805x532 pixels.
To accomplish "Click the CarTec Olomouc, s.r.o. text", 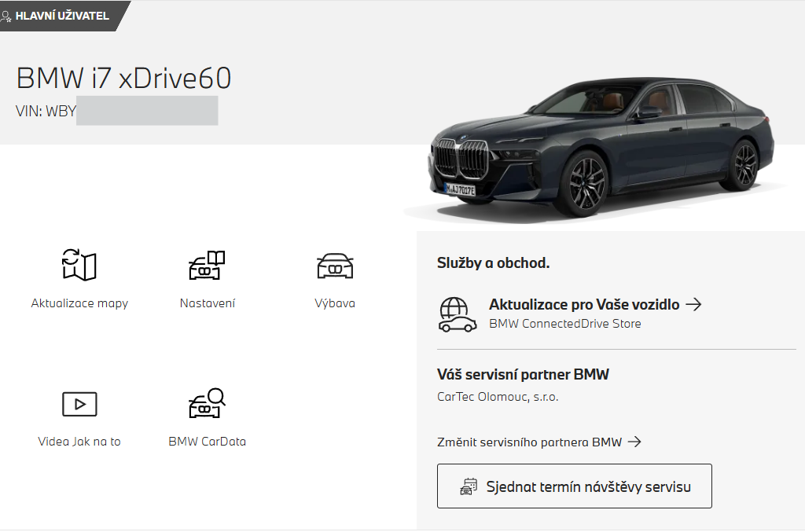I will click(498, 397).
